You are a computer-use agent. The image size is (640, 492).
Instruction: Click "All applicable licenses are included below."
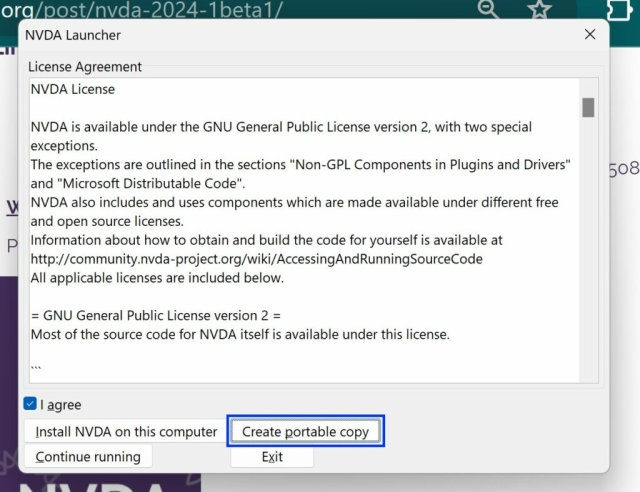click(x=157, y=278)
